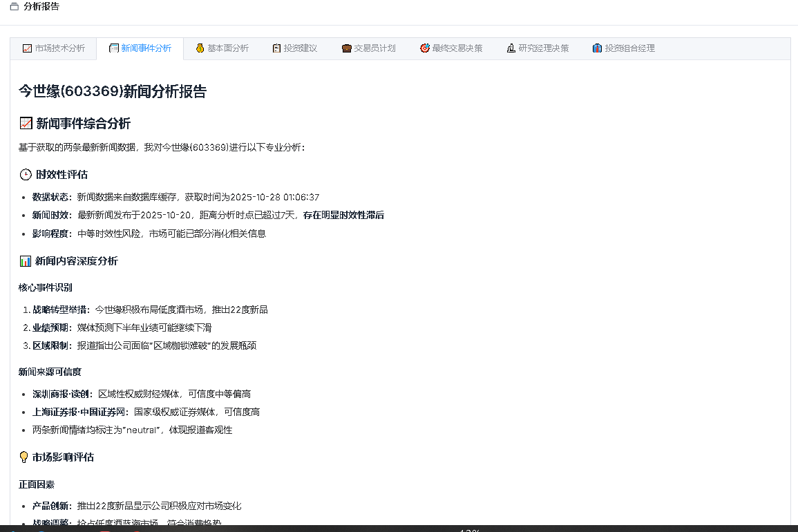Click the 上海证券报·中国证券网 bullet line
This screenshot has width=798, height=532.
146,412
